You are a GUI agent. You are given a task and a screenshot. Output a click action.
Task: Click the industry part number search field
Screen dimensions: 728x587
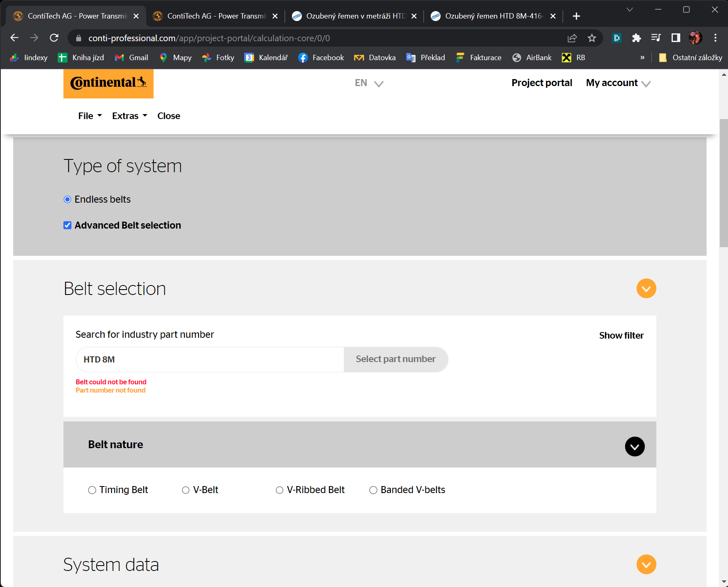210,359
